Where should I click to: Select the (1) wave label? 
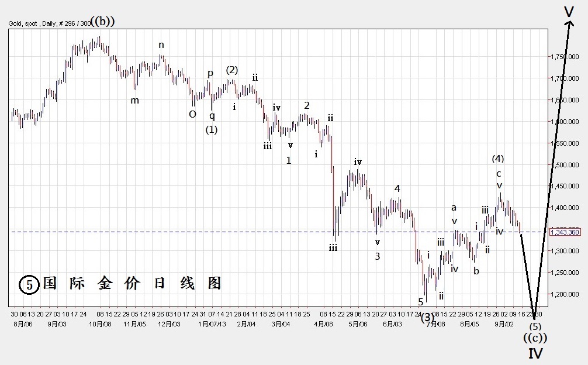211,129
